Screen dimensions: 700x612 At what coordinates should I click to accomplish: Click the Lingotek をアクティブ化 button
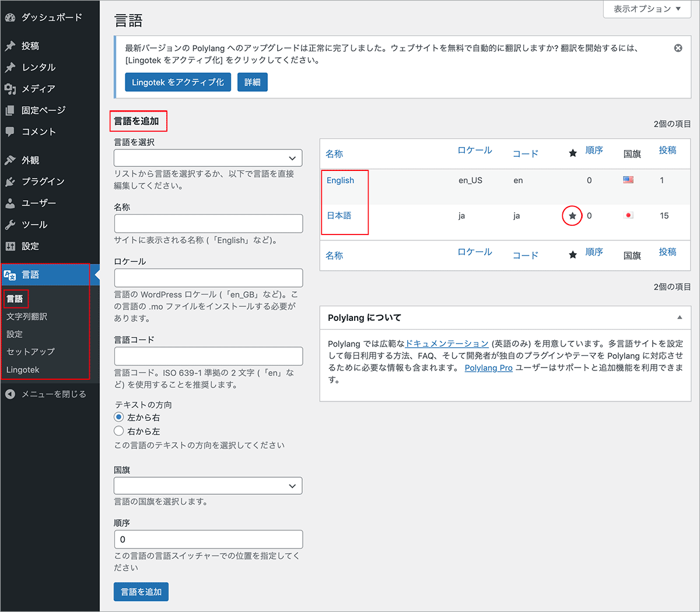tap(178, 82)
